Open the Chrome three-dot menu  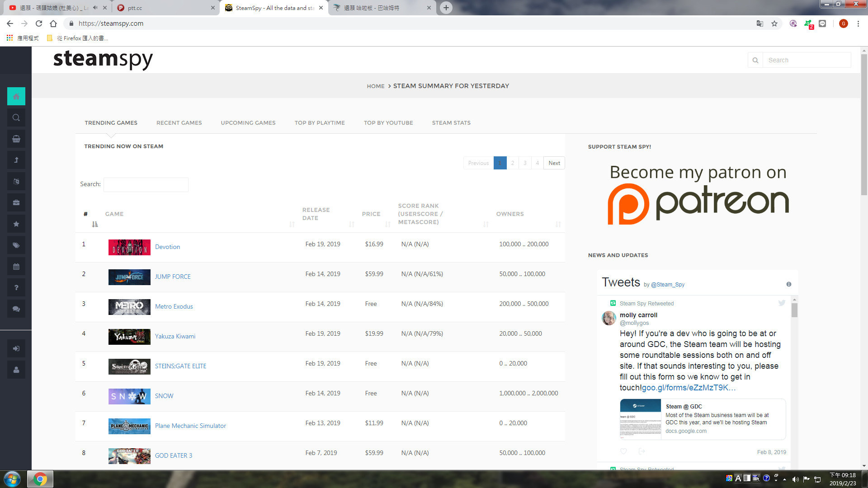(x=858, y=23)
